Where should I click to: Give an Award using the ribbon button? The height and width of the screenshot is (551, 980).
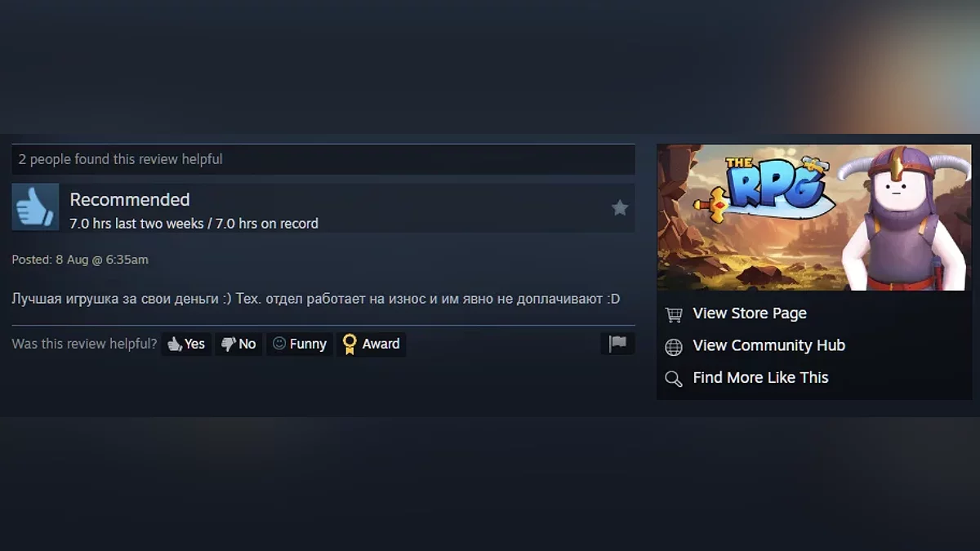[x=372, y=344]
